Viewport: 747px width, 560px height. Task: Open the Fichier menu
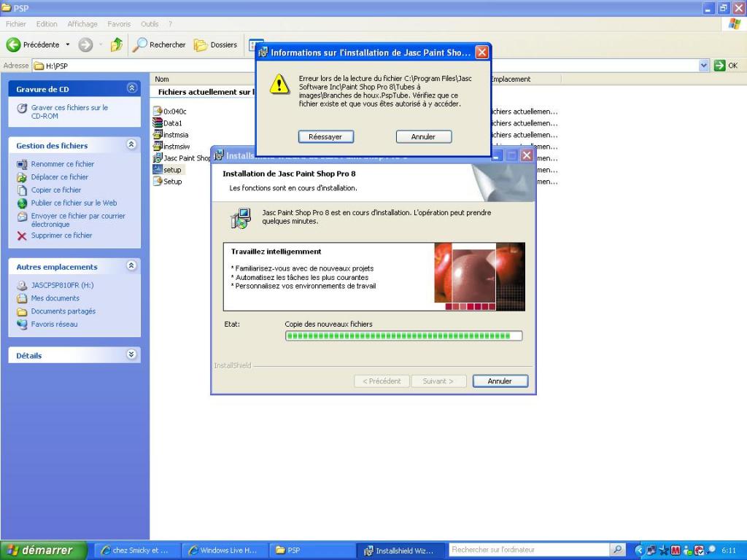tap(16, 24)
